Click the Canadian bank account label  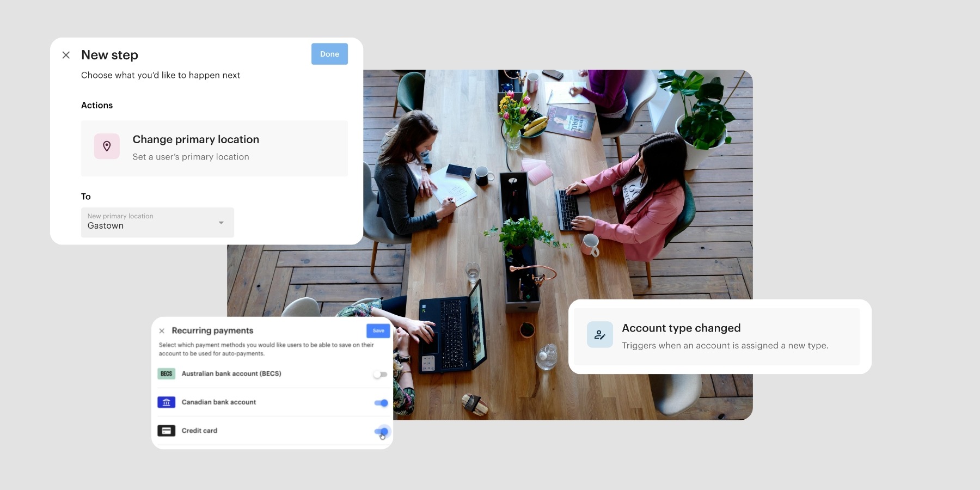(219, 402)
